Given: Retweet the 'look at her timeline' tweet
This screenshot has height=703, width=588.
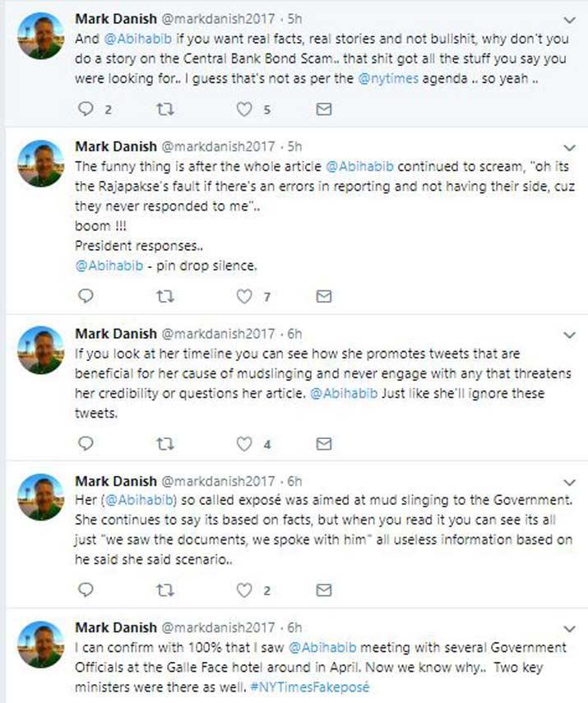Looking at the screenshot, I should point(164,444).
